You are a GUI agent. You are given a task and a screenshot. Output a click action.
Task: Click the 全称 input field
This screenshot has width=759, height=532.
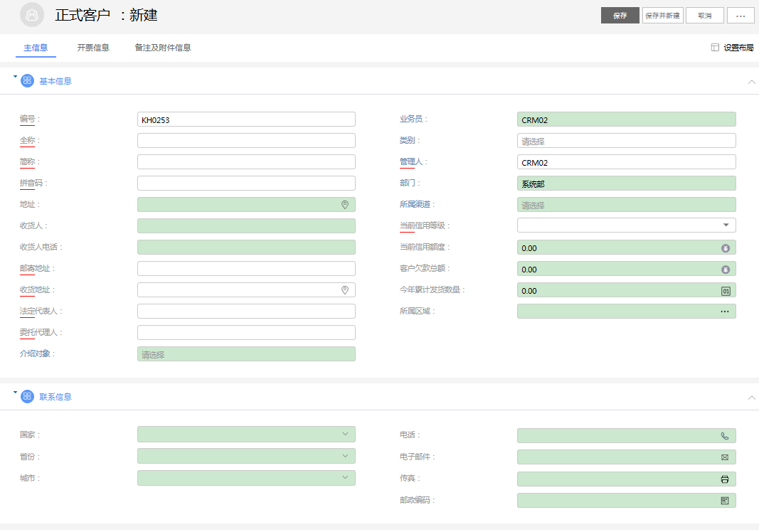246,141
